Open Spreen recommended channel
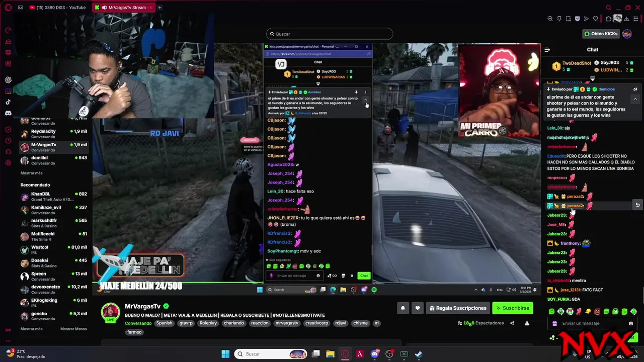 pyautogui.click(x=54, y=277)
